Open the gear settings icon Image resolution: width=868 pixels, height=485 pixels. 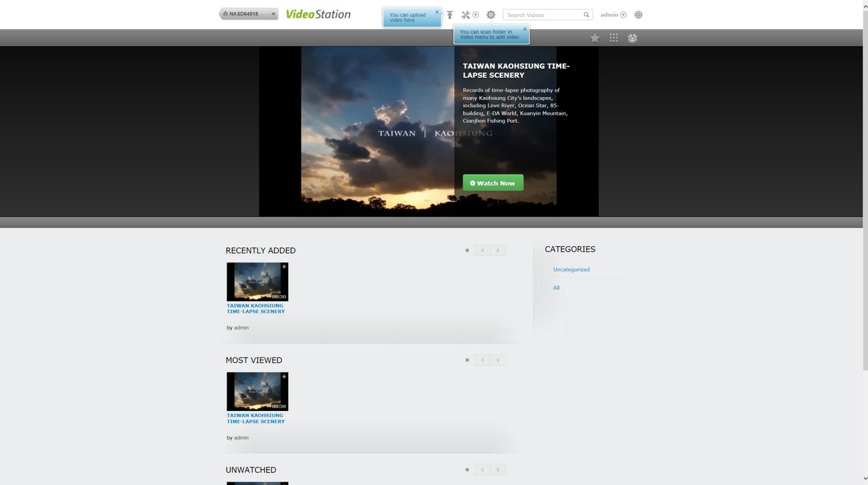click(x=491, y=15)
